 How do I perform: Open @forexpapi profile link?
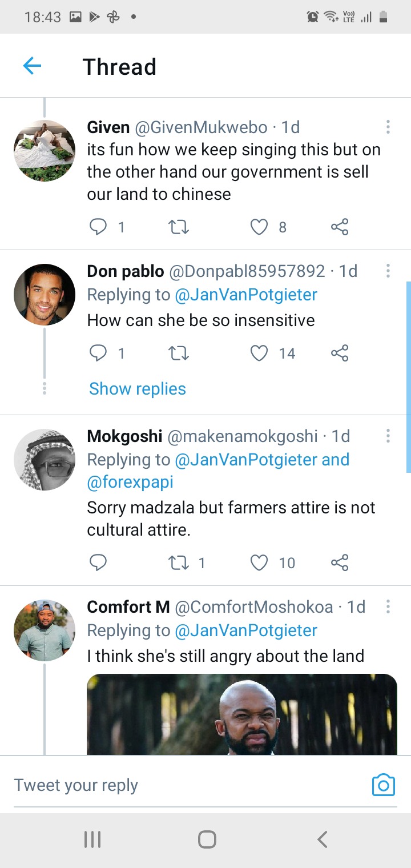pyautogui.click(x=130, y=483)
